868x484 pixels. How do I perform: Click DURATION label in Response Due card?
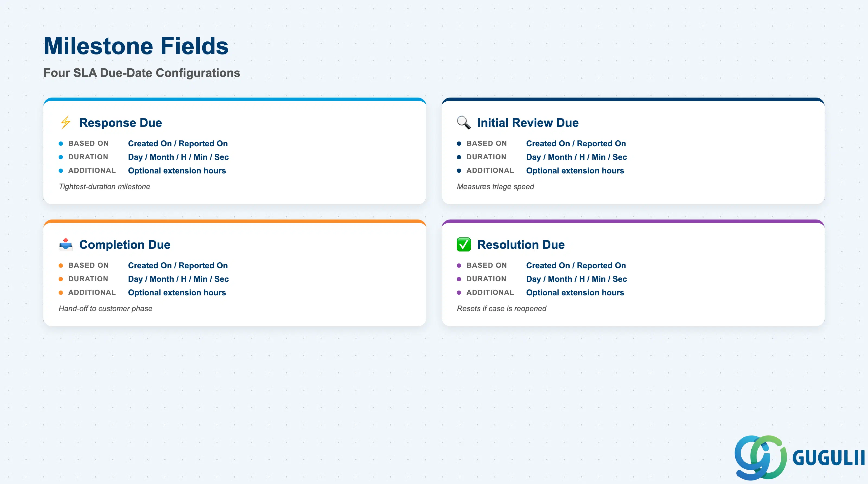point(88,157)
